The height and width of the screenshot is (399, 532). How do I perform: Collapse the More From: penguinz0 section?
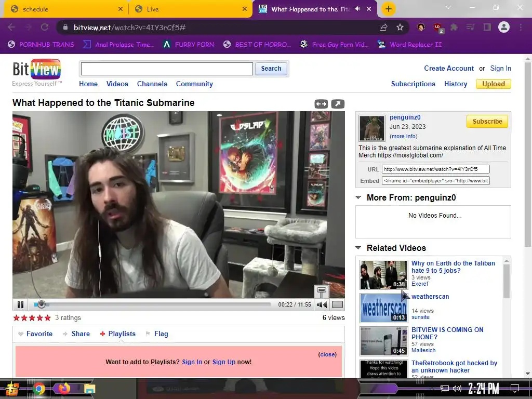pos(358,197)
